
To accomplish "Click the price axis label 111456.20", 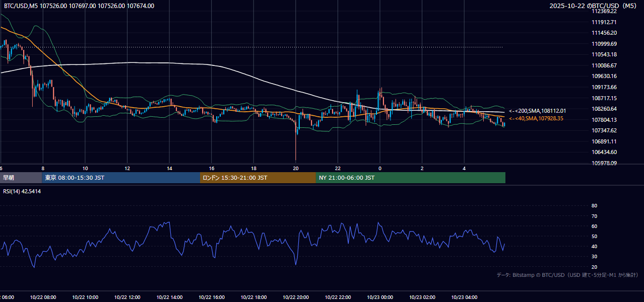I will pos(604,33).
